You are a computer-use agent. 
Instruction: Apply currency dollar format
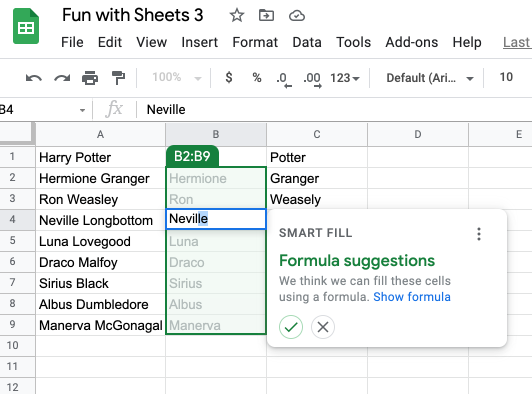(229, 77)
